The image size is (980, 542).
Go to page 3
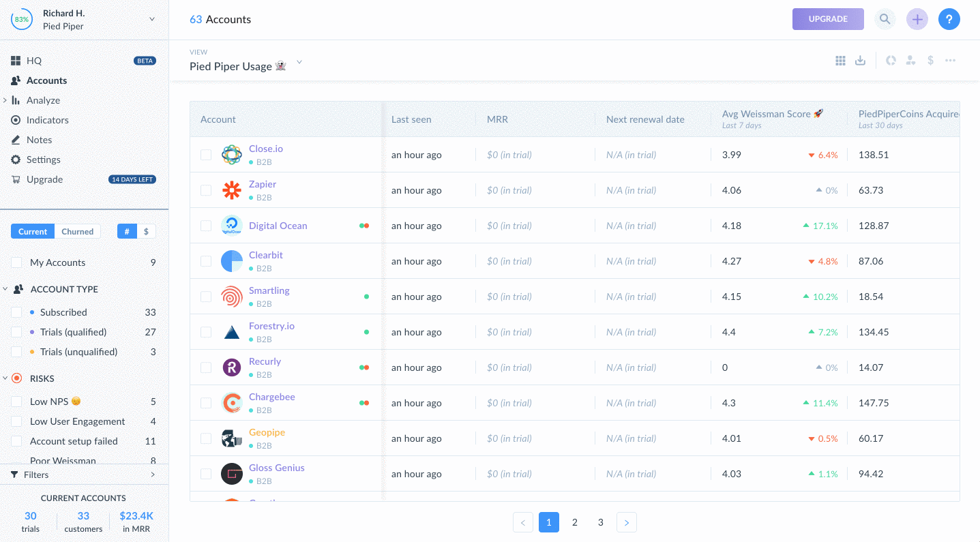601,523
